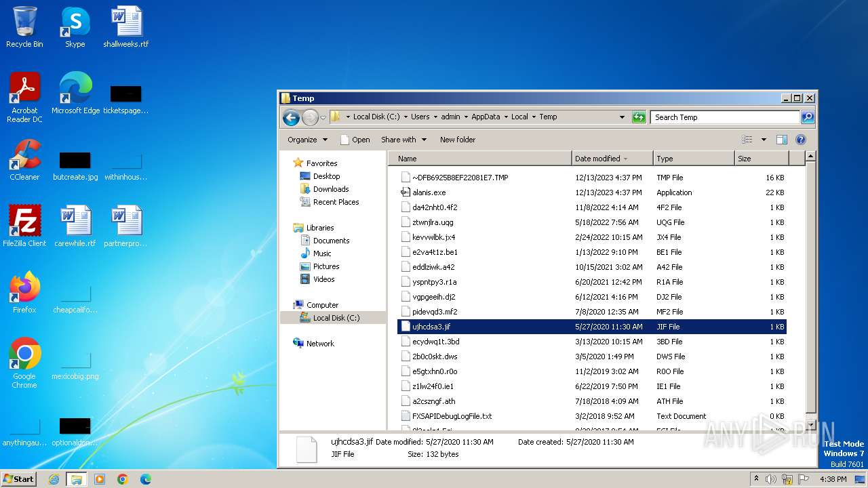Click New folder in the toolbar
This screenshot has width=868, height=488.
coord(458,140)
